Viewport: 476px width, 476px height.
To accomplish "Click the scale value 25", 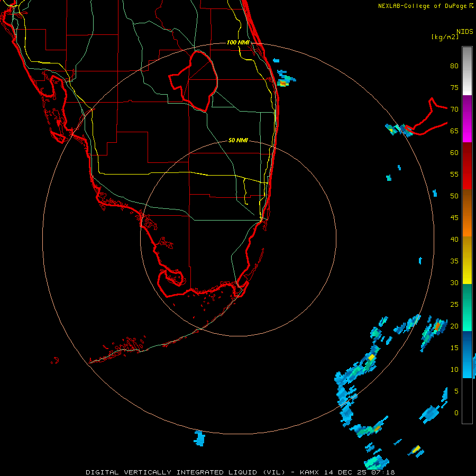I will pos(454,304).
